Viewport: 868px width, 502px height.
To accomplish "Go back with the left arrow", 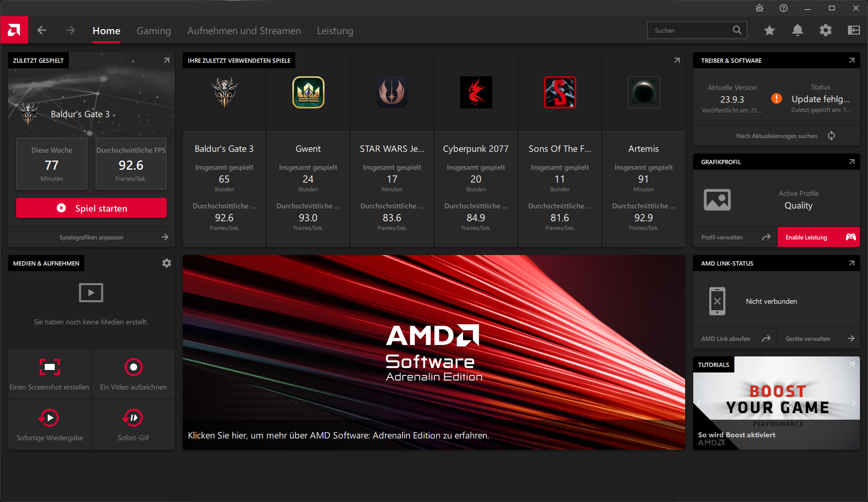I will pyautogui.click(x=42, y=30).
